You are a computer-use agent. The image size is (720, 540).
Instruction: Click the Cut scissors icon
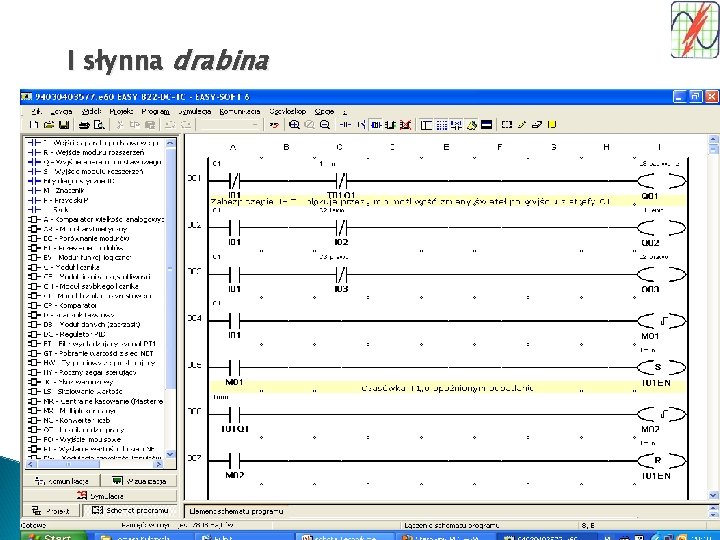tap(119, 124)
